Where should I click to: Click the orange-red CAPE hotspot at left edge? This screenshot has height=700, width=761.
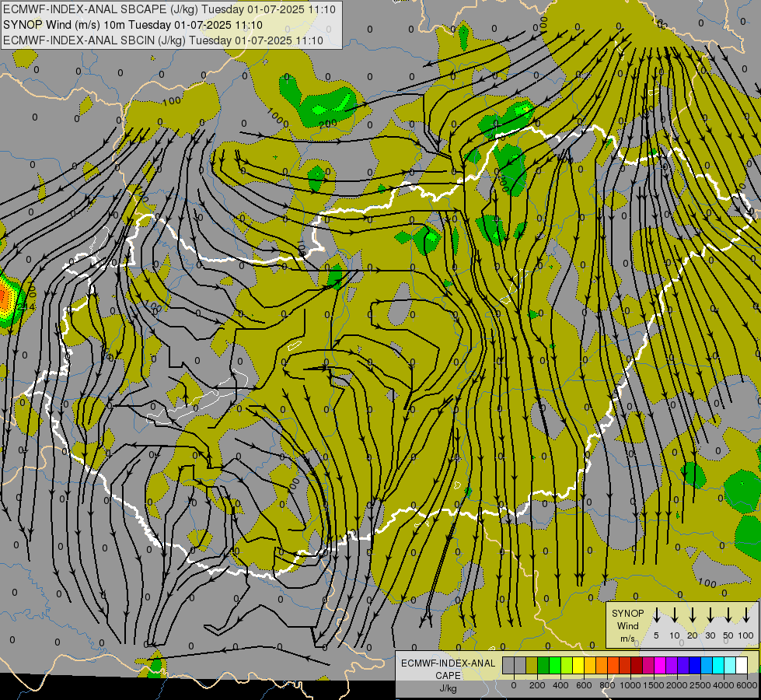[3, 297]
